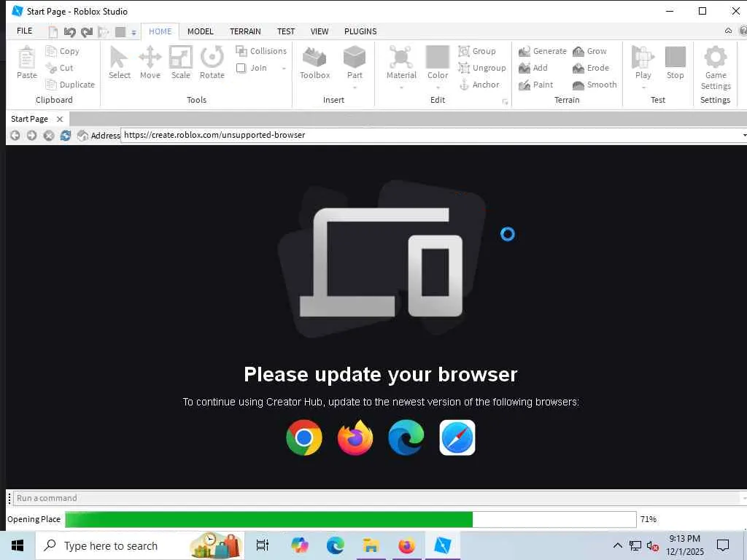
Task: Click the Ungroup button
Action: 481,68
